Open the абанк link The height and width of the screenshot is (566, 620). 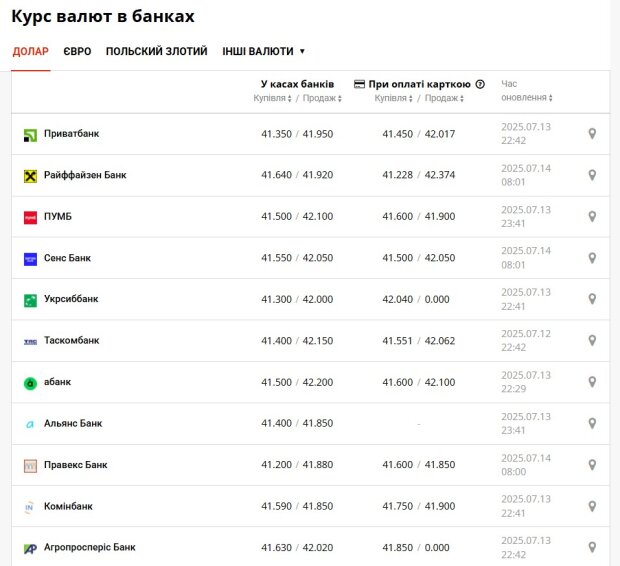(x=57, y=382)
